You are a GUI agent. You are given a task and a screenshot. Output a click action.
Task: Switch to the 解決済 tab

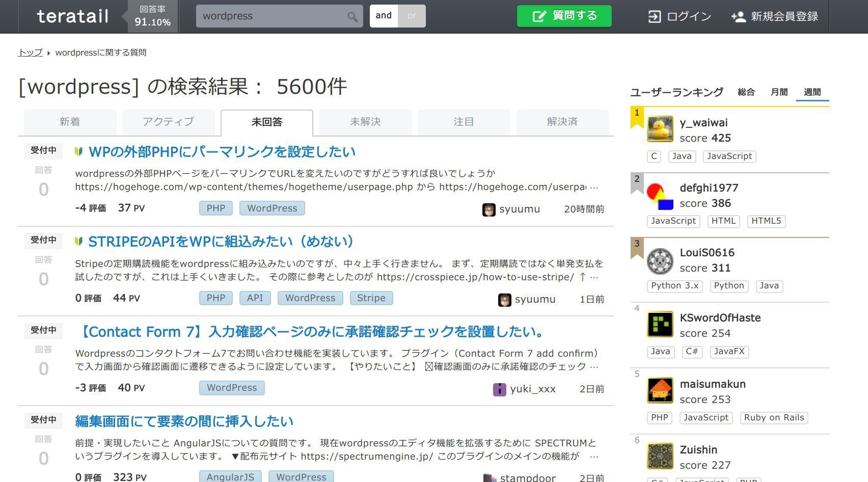tap(562, 122)
